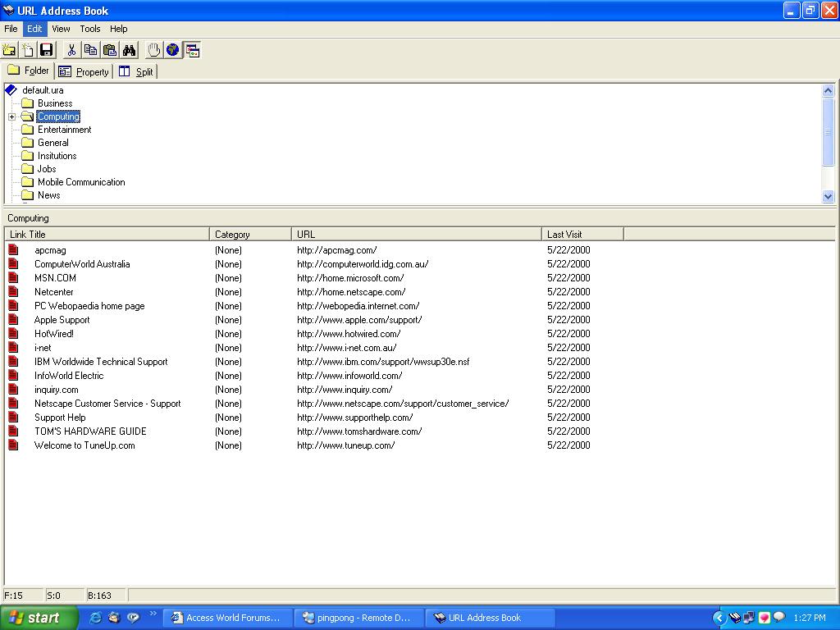Open the Tools menu

(x=90, y=29)
